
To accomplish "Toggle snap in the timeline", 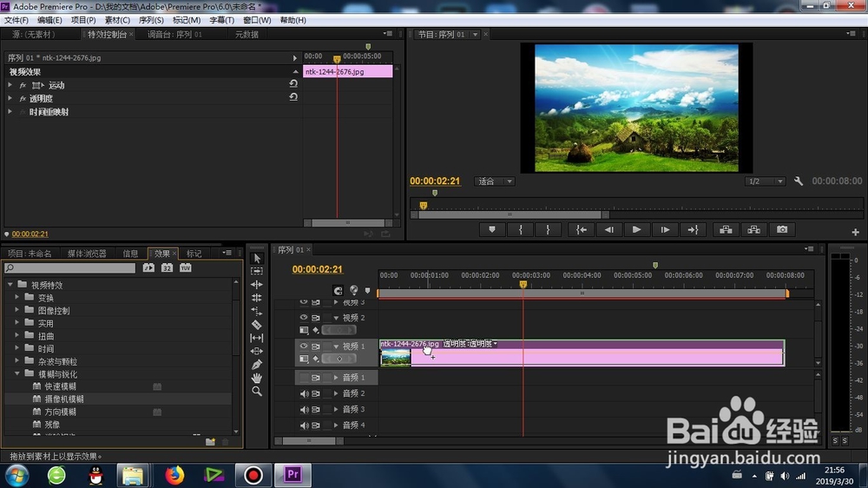I will pyautogui.click(x=338, y=290).
